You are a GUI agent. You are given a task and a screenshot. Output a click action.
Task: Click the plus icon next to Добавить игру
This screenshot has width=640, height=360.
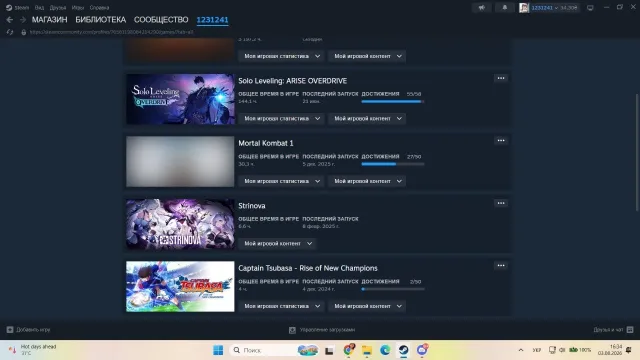(10, 329)
